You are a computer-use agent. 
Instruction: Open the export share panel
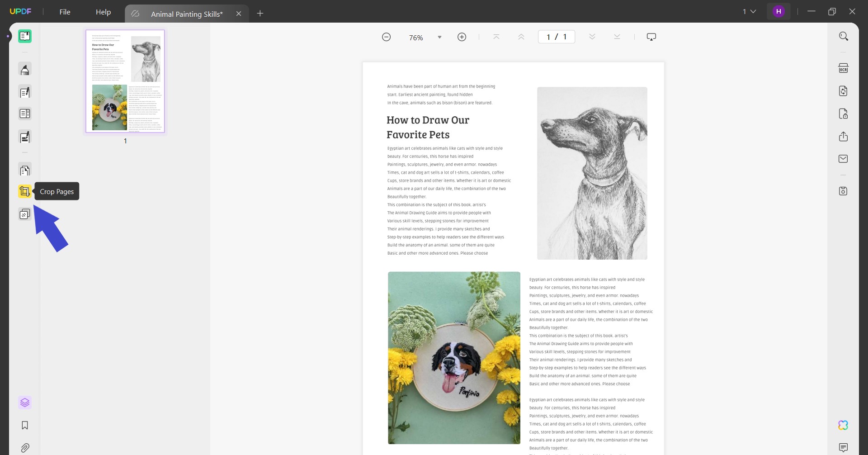843,137
